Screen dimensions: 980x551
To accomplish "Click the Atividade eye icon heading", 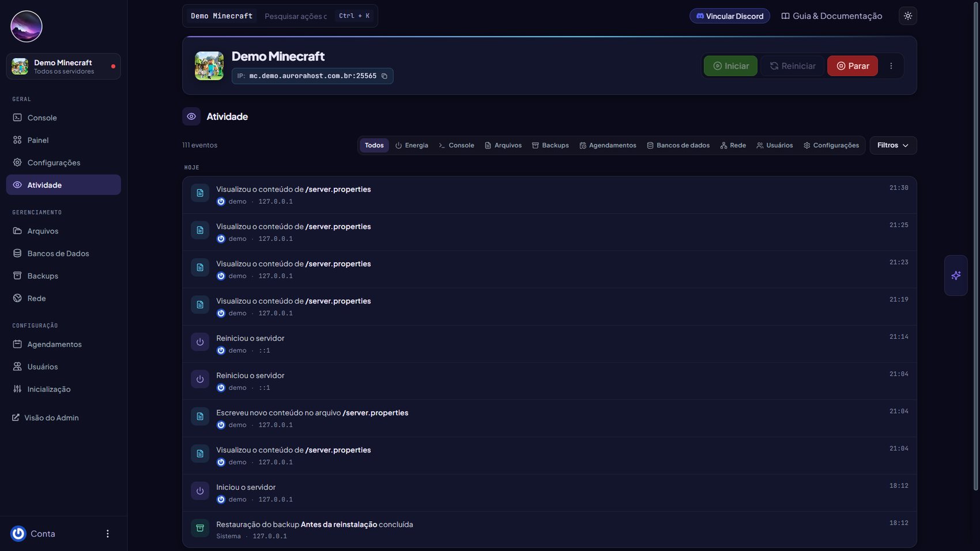I will click(x=191, y=116).
